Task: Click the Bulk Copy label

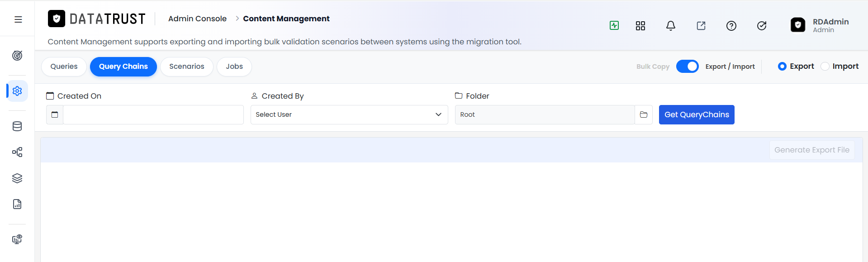Action: point(653,67)
